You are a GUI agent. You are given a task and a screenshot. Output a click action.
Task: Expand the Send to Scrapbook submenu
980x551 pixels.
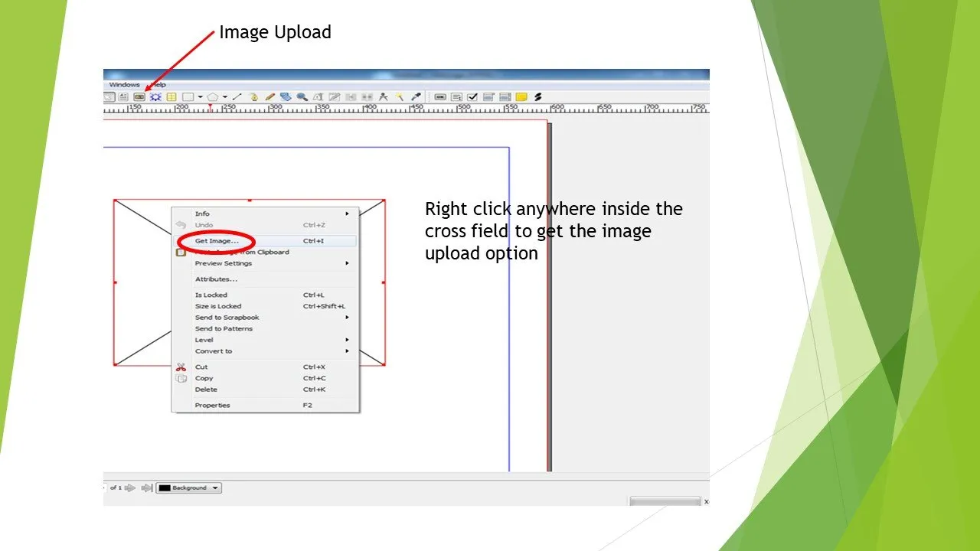click(264, 318)
